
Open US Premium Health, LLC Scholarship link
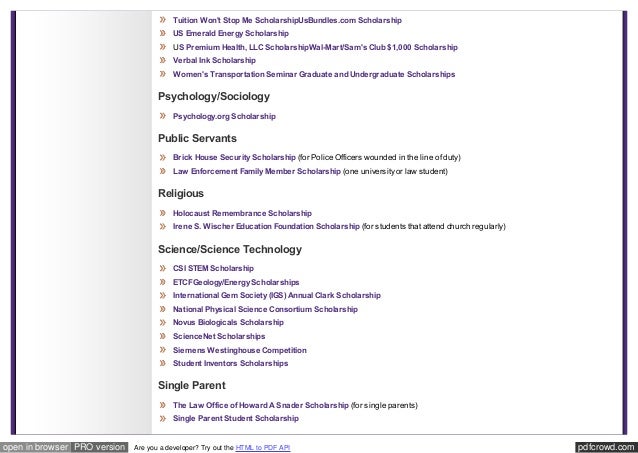(315, 47)
